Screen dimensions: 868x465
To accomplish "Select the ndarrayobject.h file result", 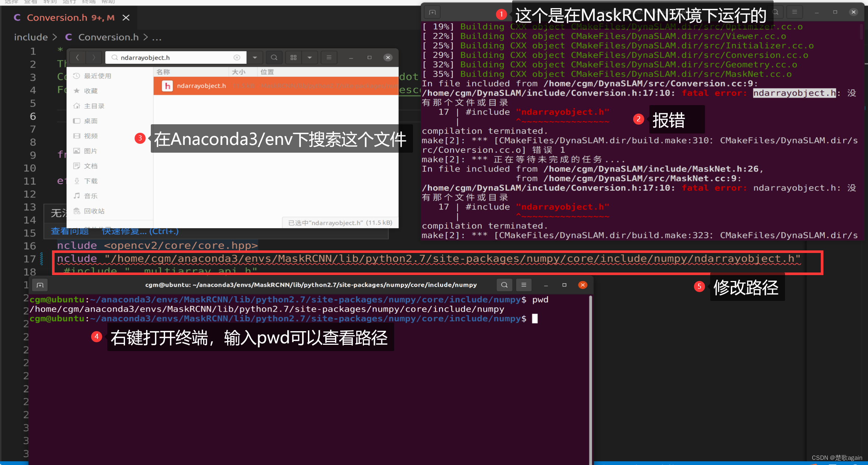I will (201, 86).
